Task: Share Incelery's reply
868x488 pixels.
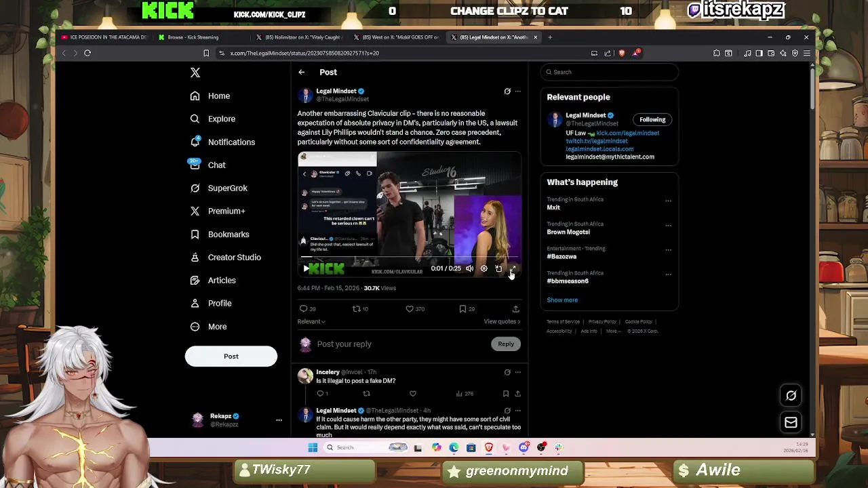Action: coord(517,394)
